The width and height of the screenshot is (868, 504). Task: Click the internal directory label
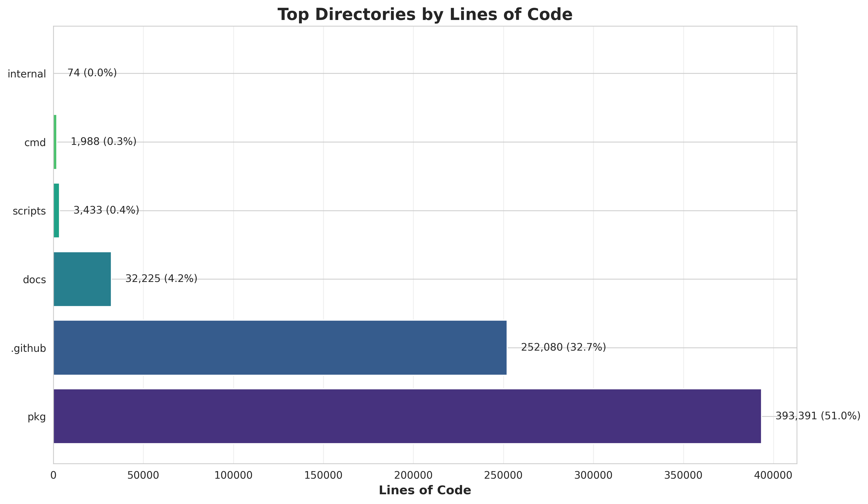click(27, 74)
